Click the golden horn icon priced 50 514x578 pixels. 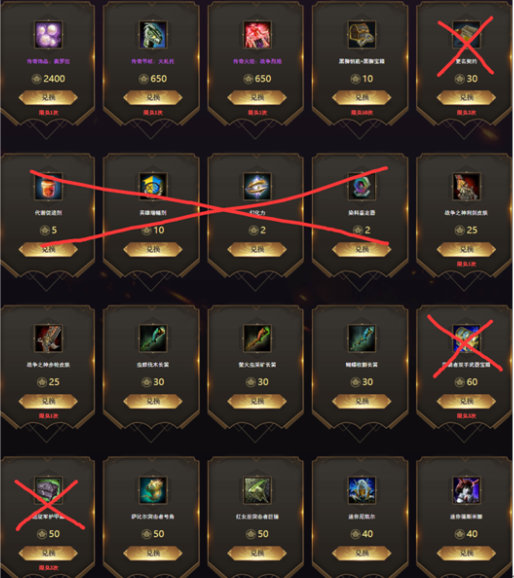153,490
